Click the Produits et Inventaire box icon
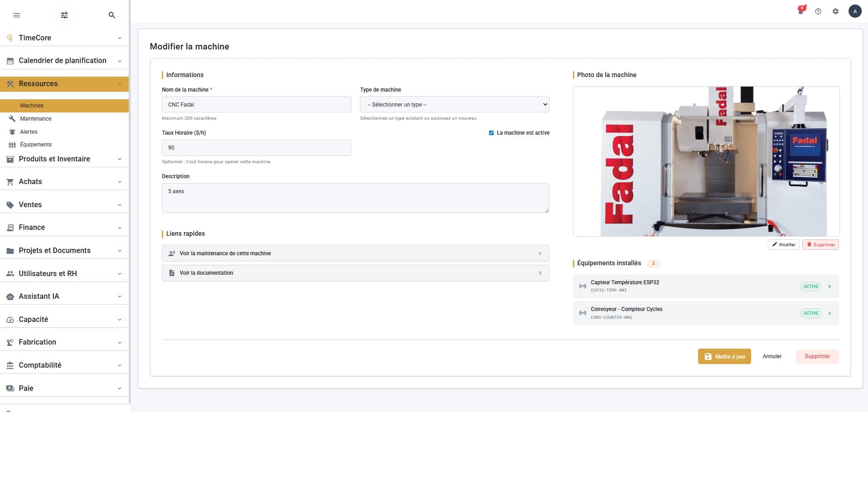The width and height of the screenshot is (868, 486). click(10, 159)
